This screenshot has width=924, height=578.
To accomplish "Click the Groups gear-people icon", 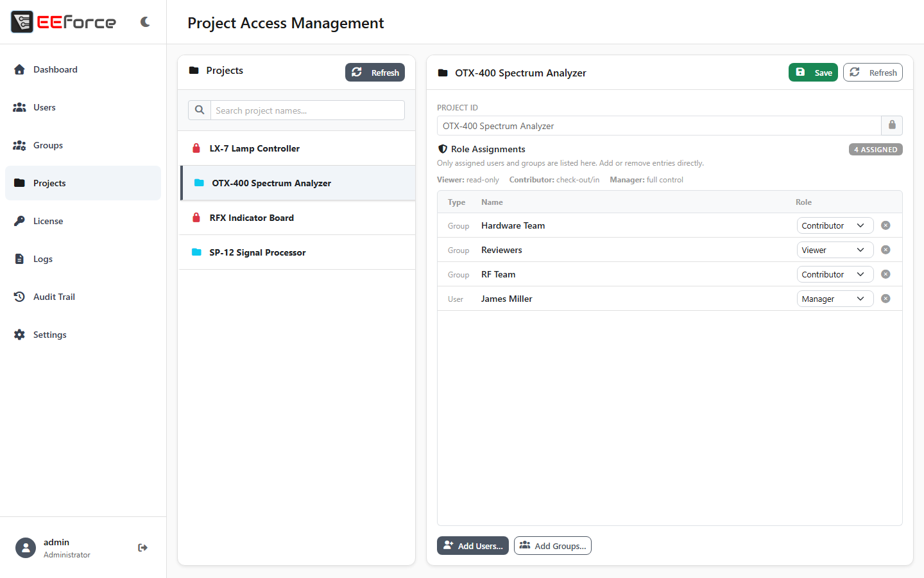I will pos(19,145).
